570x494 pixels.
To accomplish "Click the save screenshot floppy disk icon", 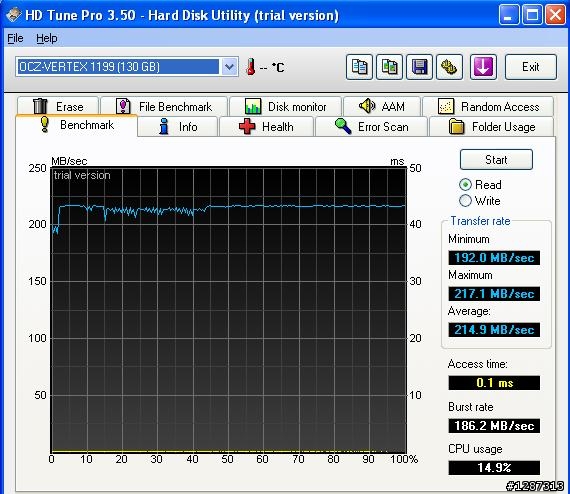I will pos(420,67).
